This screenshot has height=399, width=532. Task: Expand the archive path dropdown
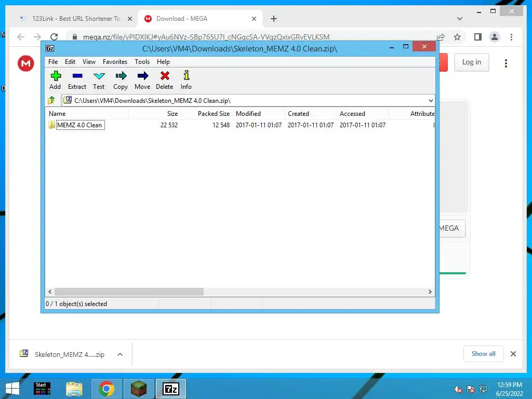click(431, 100)
